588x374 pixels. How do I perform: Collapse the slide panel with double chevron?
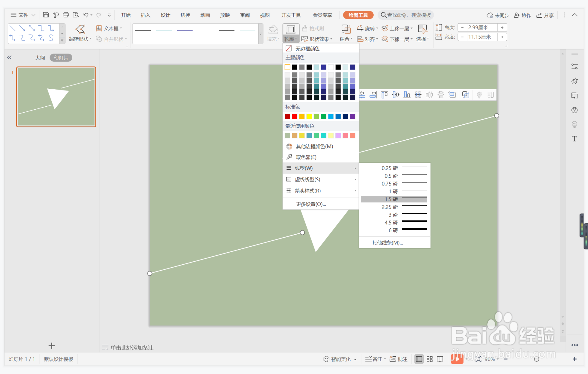[9, 57]
